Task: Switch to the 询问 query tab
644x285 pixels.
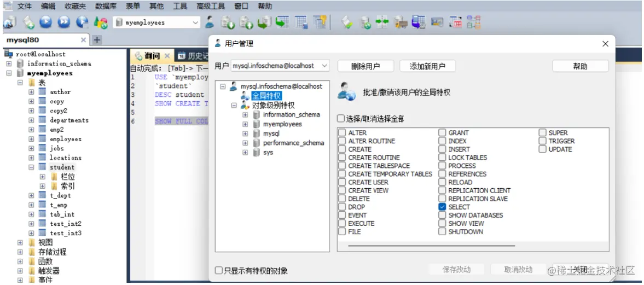Action: pos(152,55)
